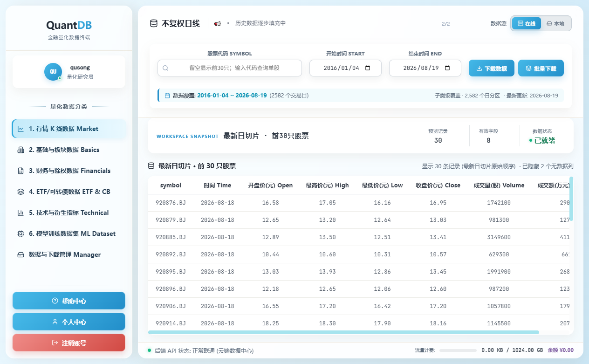Click the chart icon of Market category
The width and height of the screenshot is (589, 364).
[x=21, y=129]
